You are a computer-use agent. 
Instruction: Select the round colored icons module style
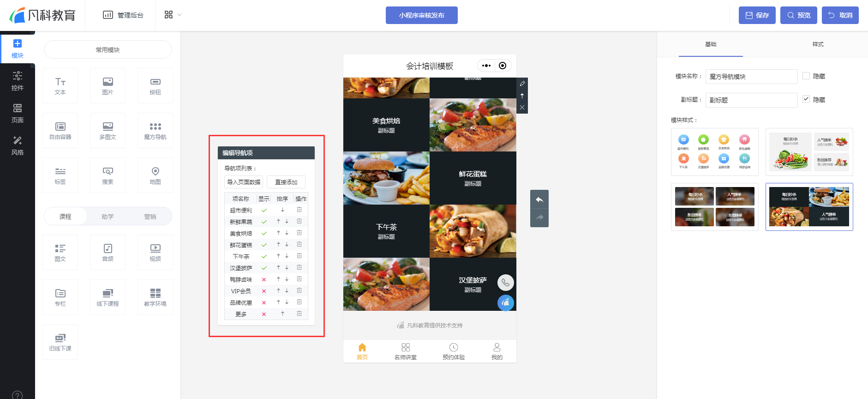coord(715,152)
